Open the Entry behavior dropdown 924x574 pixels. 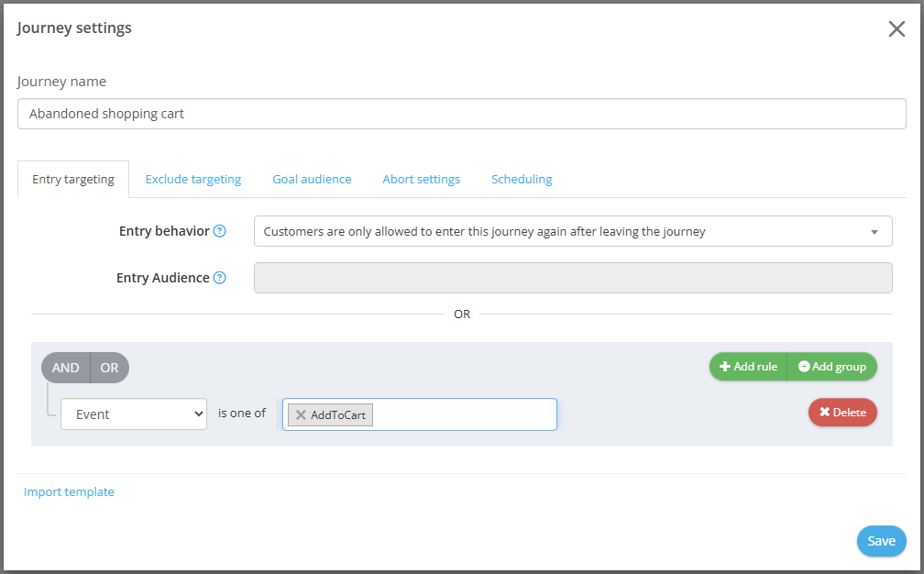click(572, 231)
